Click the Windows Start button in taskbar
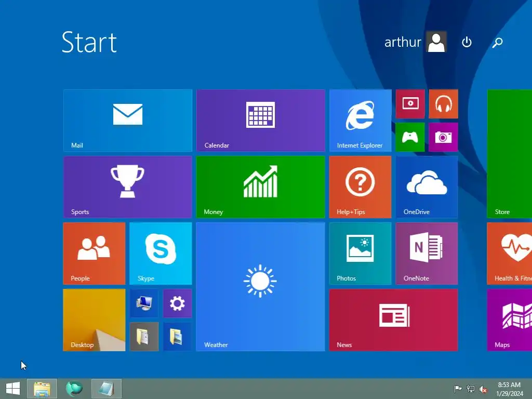The height and width of the screenshot is (399, 532). pos(13,389)
